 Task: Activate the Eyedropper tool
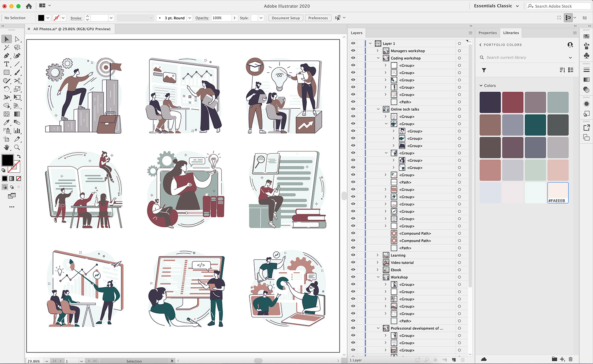(7, 123)
